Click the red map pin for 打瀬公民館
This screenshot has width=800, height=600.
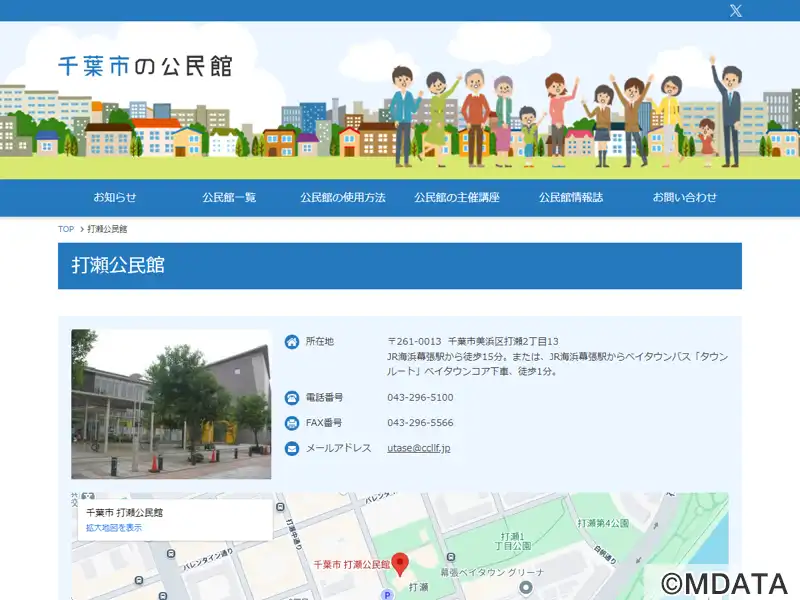coord(400,564)
